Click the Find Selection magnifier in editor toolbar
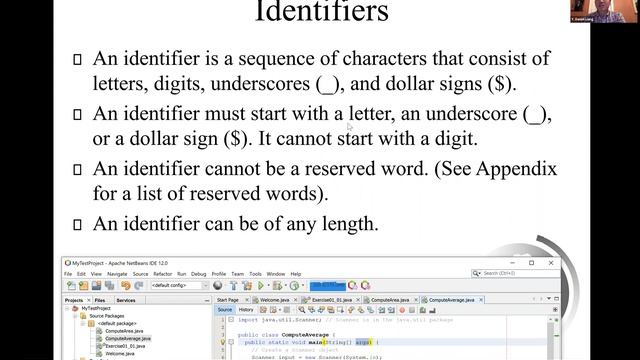Screen dimensions: 640x360 click(301, 310)
